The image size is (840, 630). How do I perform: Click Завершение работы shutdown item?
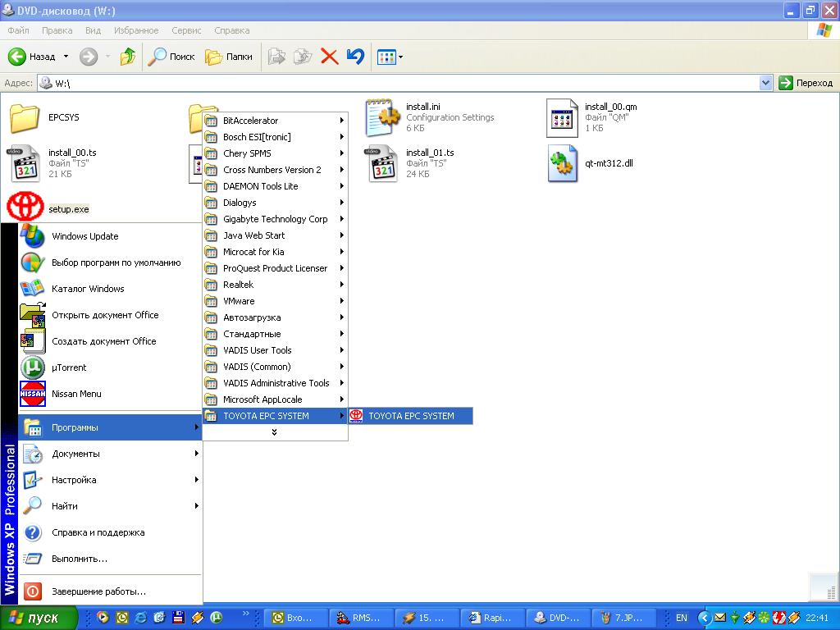tap(98, 591)
